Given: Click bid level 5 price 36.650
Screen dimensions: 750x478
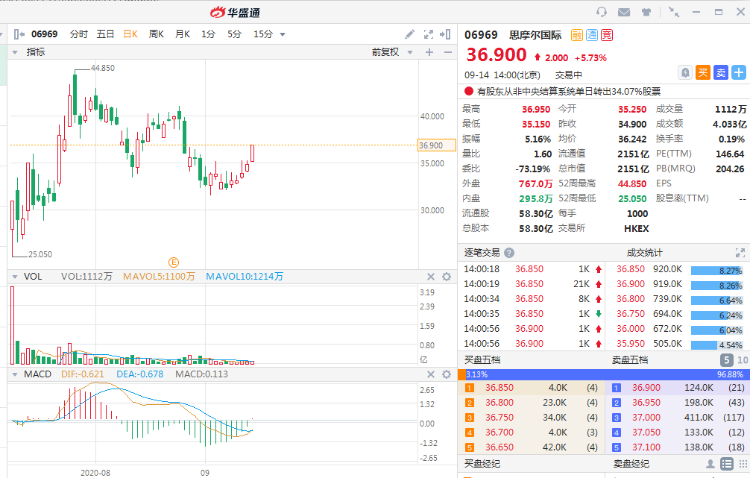Looking at the screenshot, I should click(x=499, y=447).
